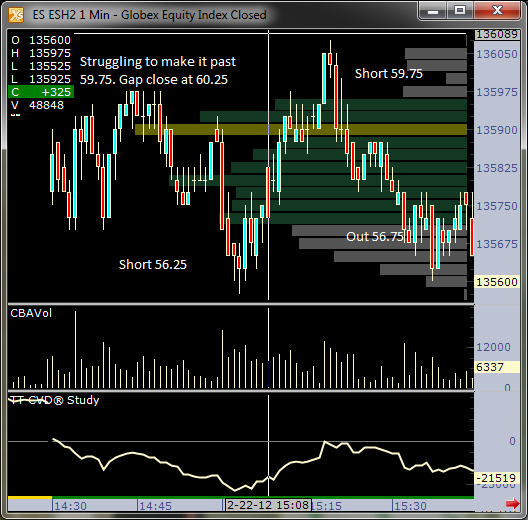The width and height of the screenshot is (528, 520).
Task: Select the 'Out 56.75' chart annotation
Action: pos(375,236)
